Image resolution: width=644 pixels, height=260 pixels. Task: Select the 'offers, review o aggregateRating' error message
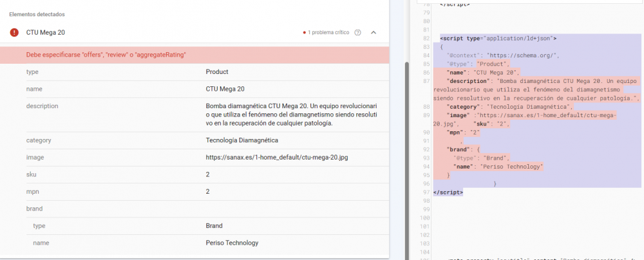(106, 55)
